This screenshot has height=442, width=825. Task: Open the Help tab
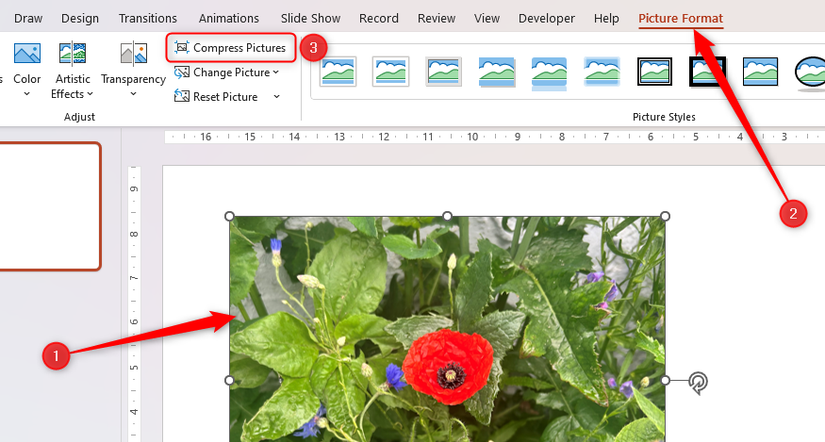click(606, 18)
